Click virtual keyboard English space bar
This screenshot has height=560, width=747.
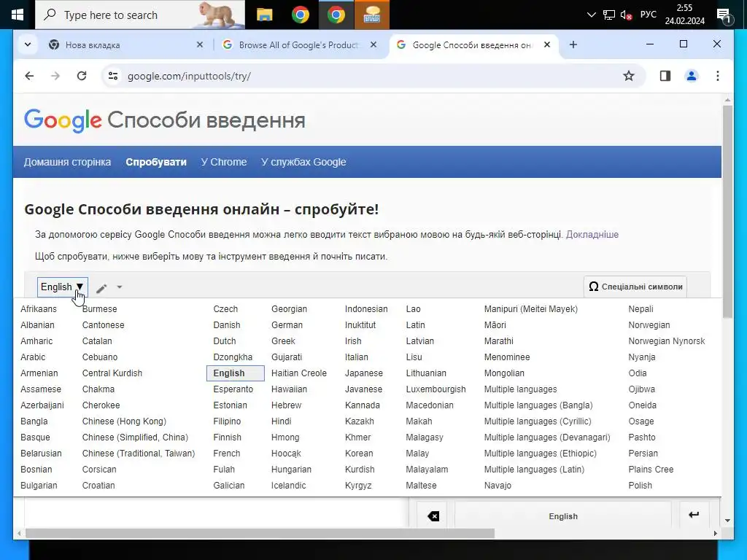563,516
